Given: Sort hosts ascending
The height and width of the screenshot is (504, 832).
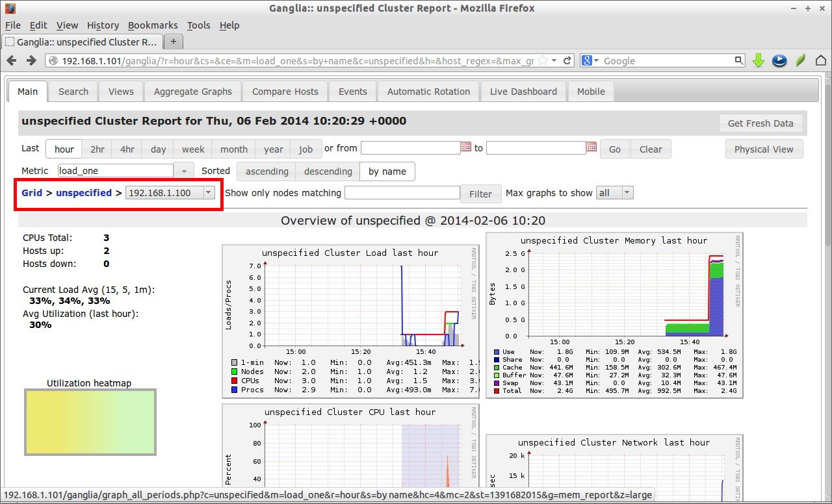Looking at the screenshot, I should pyautogui.click(x=266, y=171).
